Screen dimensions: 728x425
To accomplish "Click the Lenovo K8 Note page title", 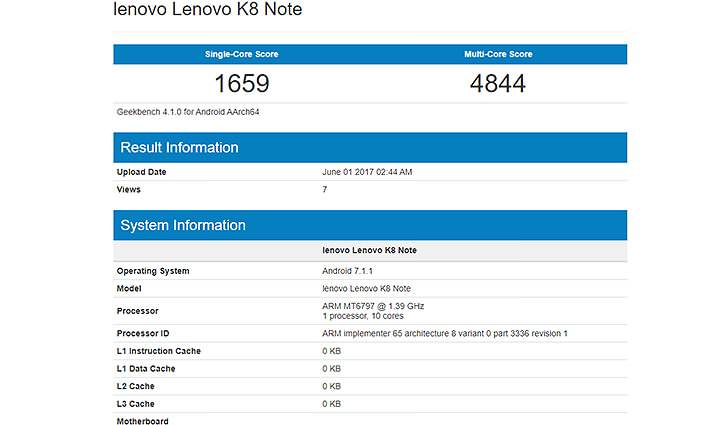I will point(208,9).
